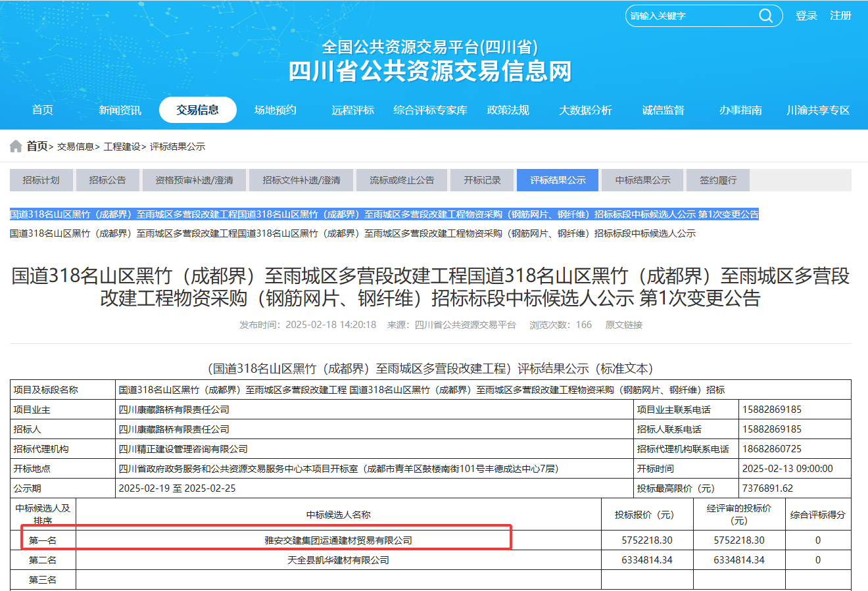
Task: Switch to 中标结果公示 tab
Action: pyautogui.click(x=642, y=180)
